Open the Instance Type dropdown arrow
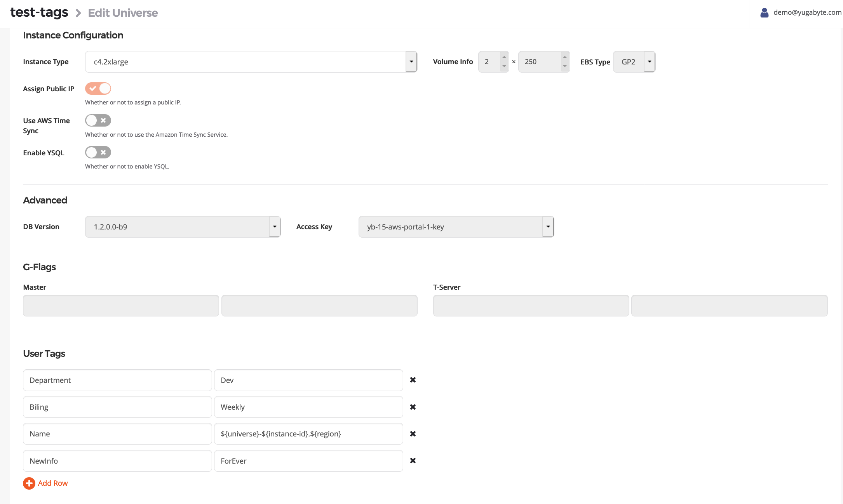The image size is (843, 504). click(x=411, y=62)
